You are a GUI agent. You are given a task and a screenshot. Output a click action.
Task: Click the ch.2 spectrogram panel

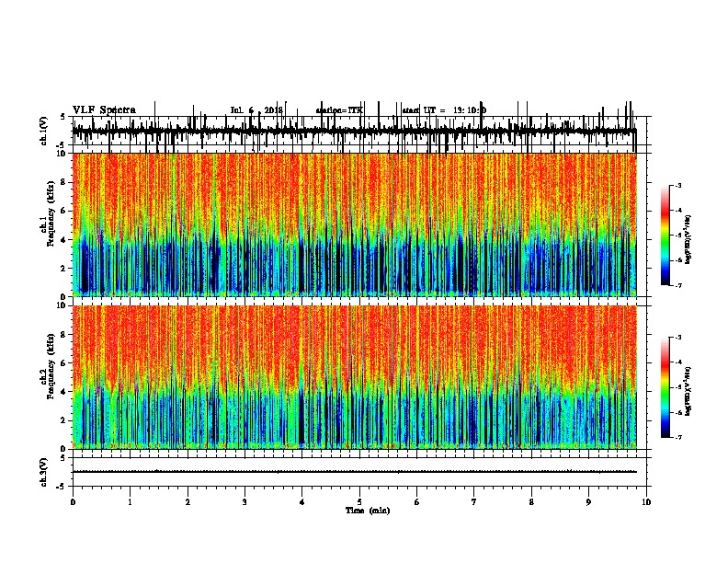355,377
